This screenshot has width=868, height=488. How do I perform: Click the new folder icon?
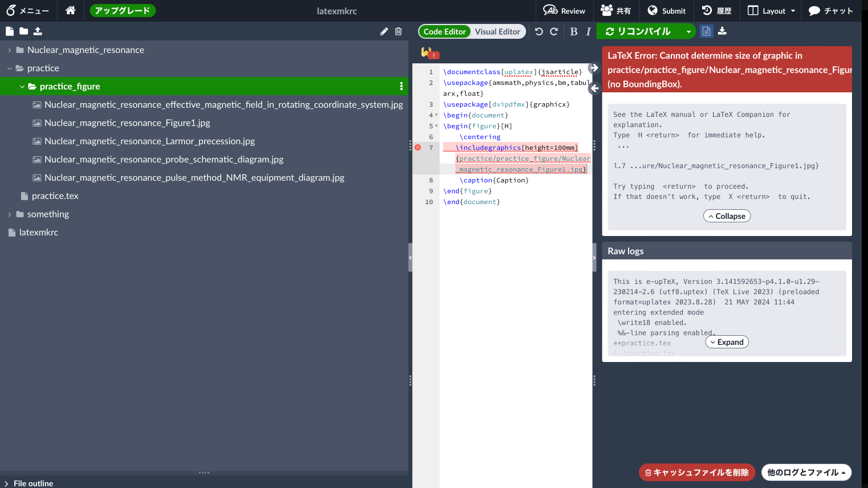pos(23,31)
